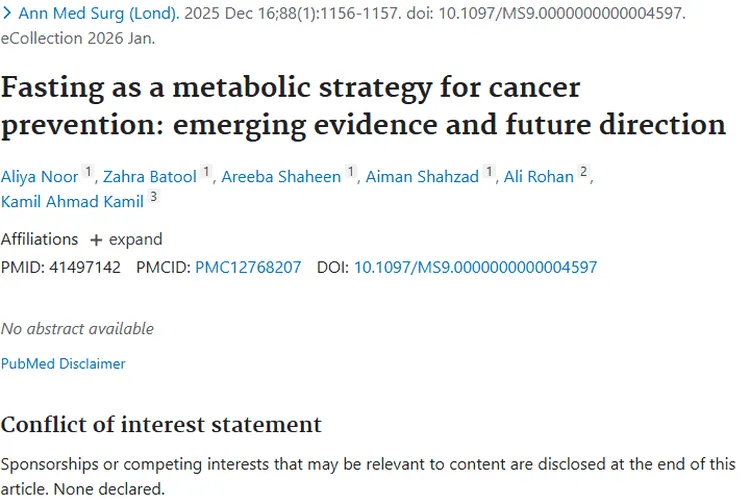Image resolution: width=750 pixels, height=500 pixels.
Task: Select author Areeba Shaheen
Action: point(282,177)
